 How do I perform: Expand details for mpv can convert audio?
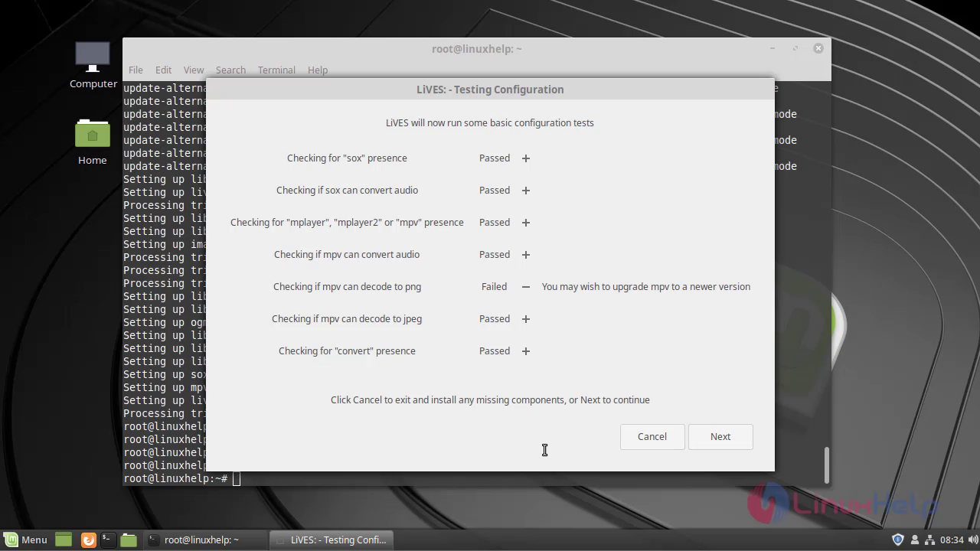tap(526, 255)
